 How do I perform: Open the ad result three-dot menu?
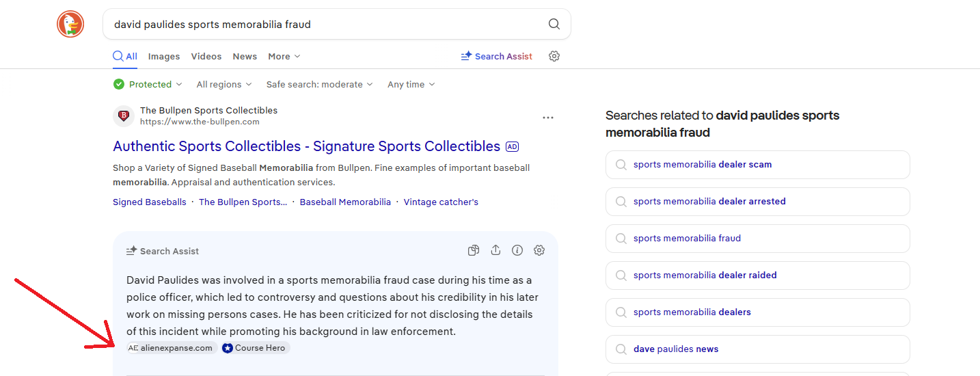[548, 118]
